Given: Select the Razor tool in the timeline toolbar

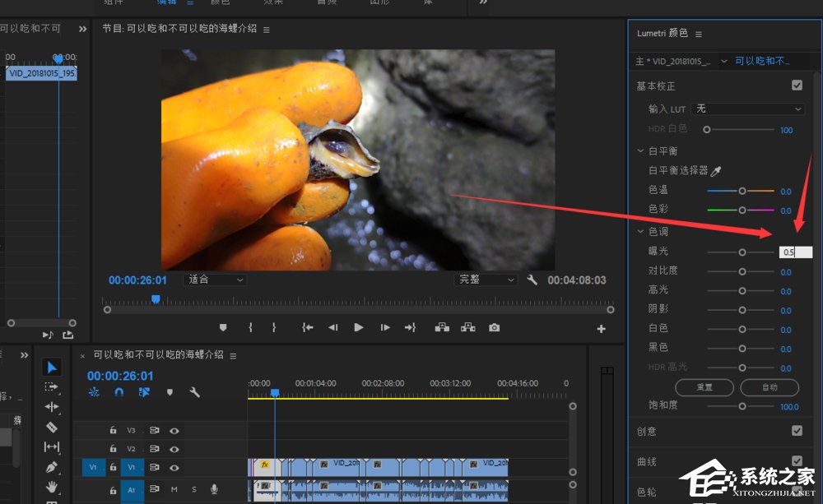Looking at the screenshot, I should tap(52, 428).
